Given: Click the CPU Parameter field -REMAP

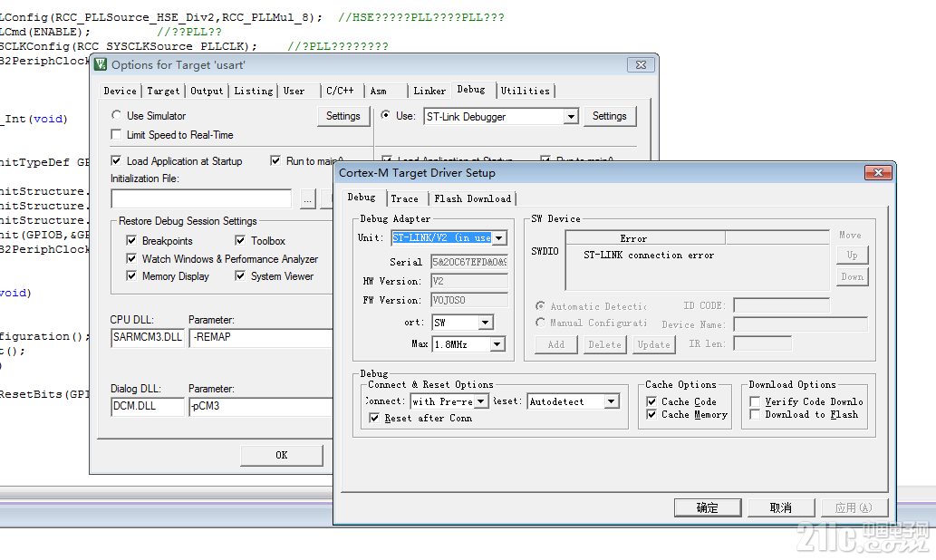Looking at the screenshot, I should pyautogui.click(x=261, y=337).
